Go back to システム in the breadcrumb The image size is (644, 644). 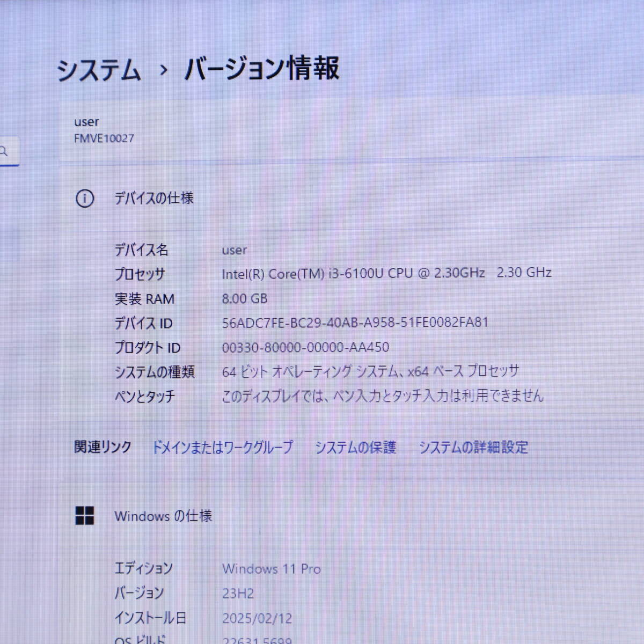click(x=99, y=70)
